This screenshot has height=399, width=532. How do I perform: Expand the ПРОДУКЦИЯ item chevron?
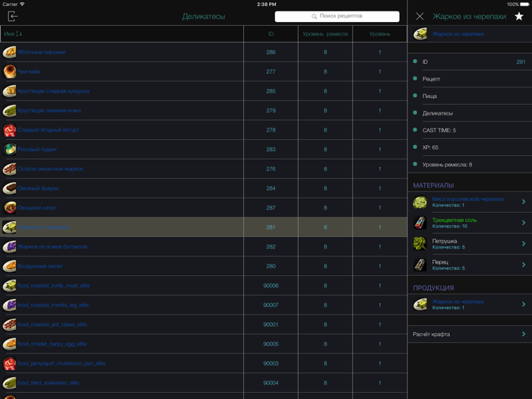(524, 304)
